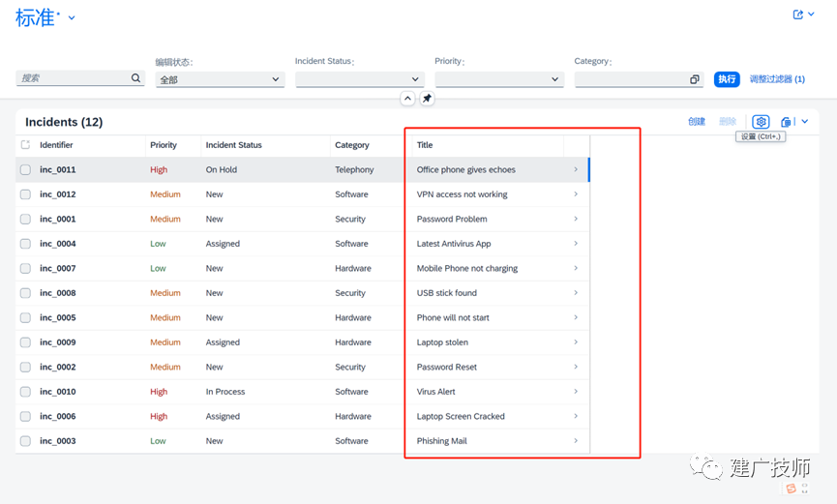Click the share icon at top right
This screenshot has height=504, width=837.
798,15
